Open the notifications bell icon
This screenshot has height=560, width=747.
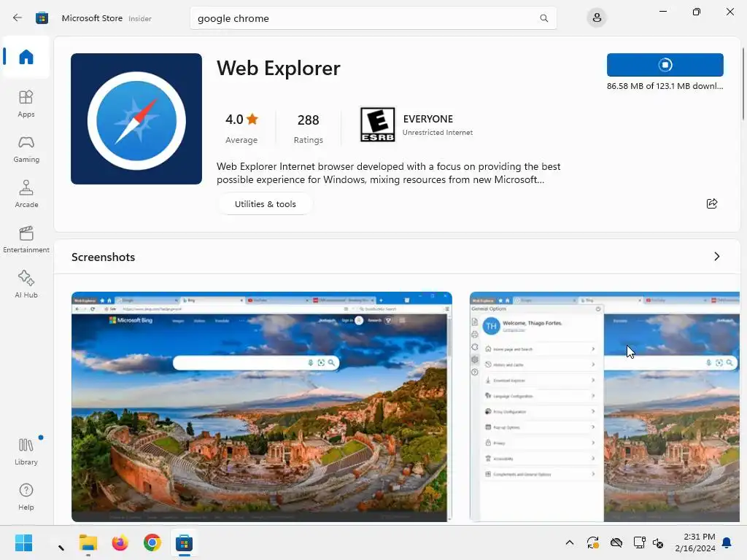point(727,542)
